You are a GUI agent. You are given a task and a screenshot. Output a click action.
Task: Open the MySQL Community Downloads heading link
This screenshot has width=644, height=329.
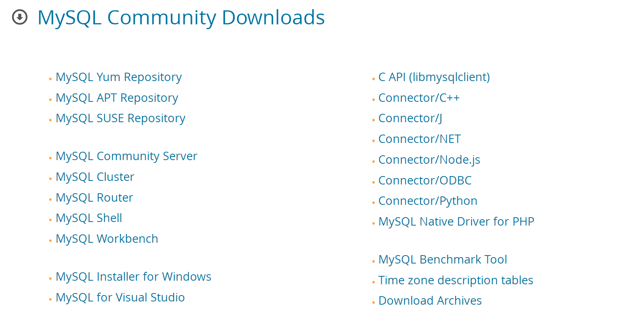[x=181, y=18]
